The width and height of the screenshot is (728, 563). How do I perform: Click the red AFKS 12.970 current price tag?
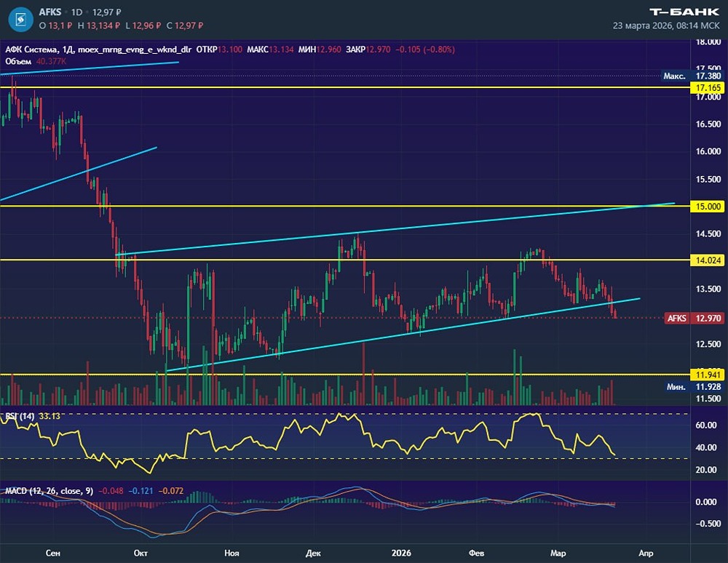tap(694, 318)
